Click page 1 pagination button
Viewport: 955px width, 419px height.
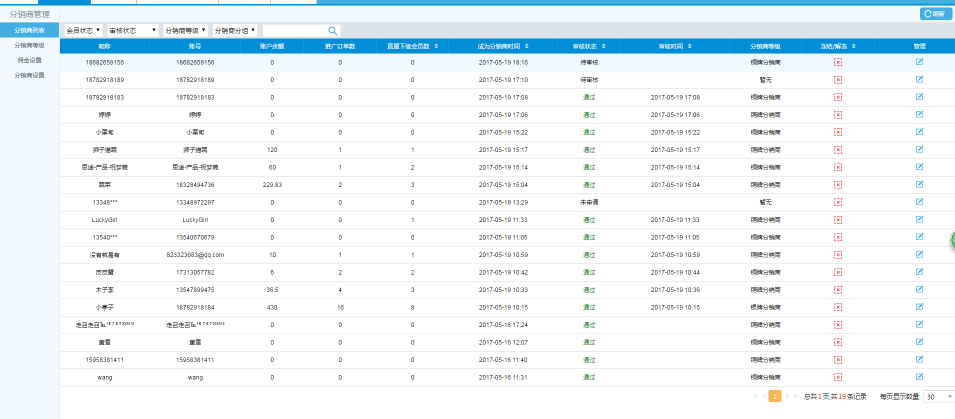(x=775, y=397)
